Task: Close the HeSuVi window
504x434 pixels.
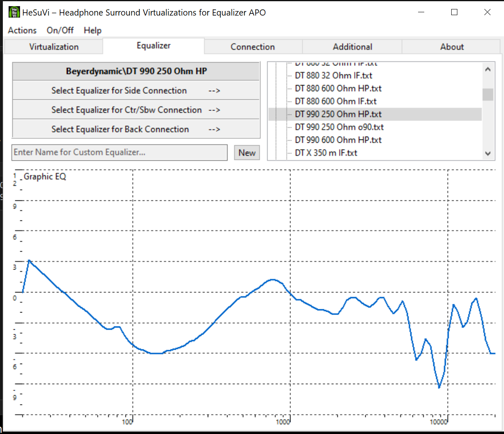Action: [x=487, y=12]
